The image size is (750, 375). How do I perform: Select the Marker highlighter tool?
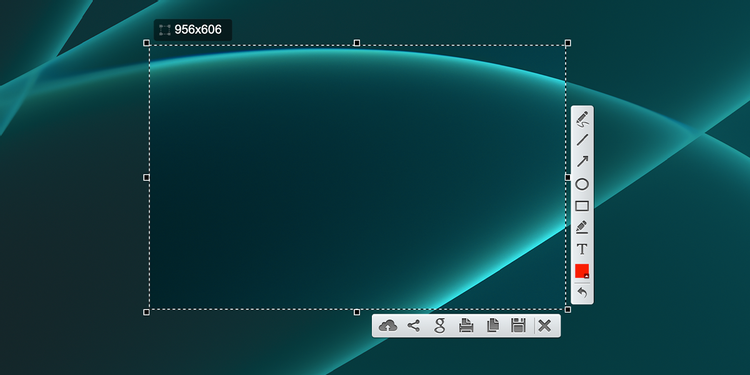click(x=582, y=227)
